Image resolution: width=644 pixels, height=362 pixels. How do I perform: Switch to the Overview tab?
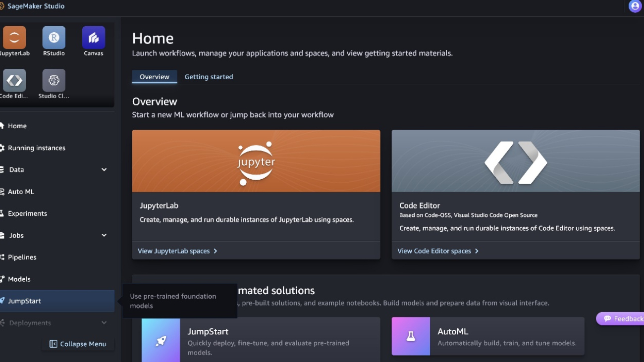155,77
